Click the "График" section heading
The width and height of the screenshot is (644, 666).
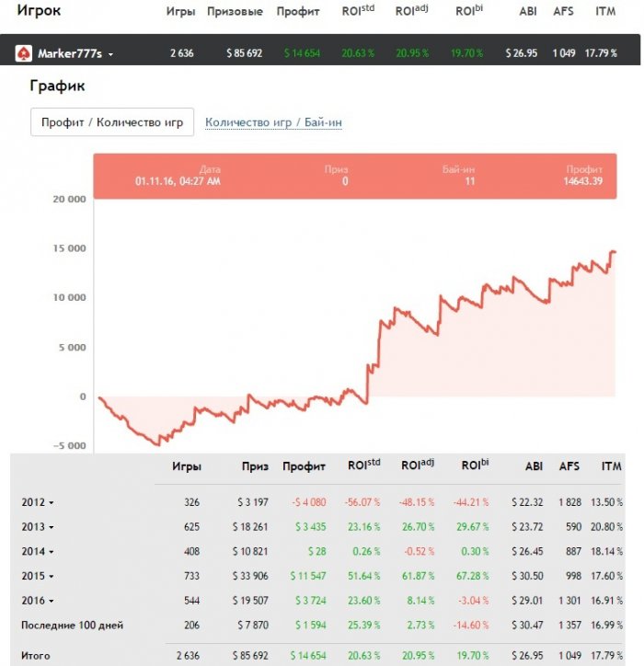pyautogui.click(x=57, y=86)
